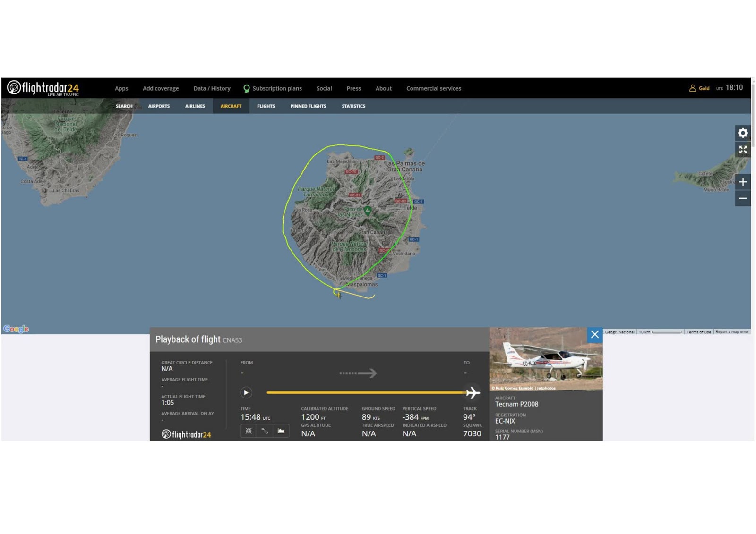
Task: Click the track value 94°
Action: point(469,417)
